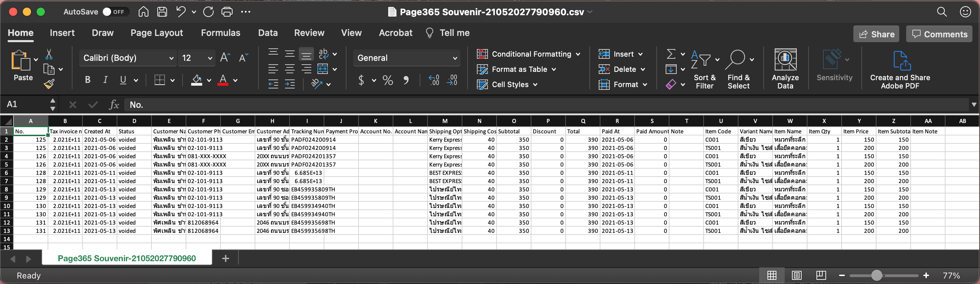Click the Share button
This screenshot has height=284, width=980.
click(876, 34)
